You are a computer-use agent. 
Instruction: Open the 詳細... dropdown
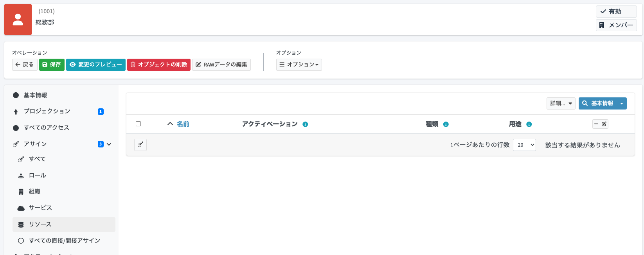click(x=561, y=103)
